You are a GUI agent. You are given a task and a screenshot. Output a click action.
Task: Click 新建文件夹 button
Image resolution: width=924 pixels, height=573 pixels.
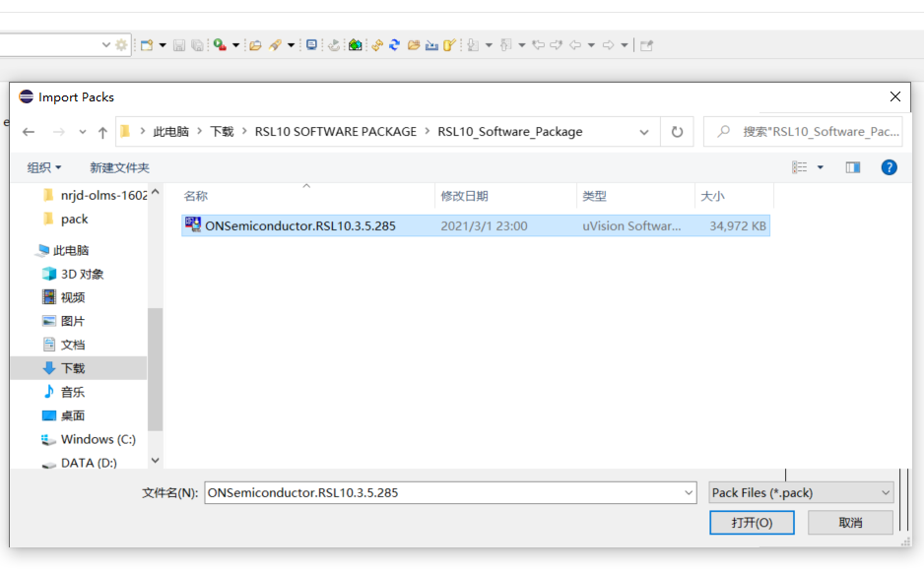point(119,167)
